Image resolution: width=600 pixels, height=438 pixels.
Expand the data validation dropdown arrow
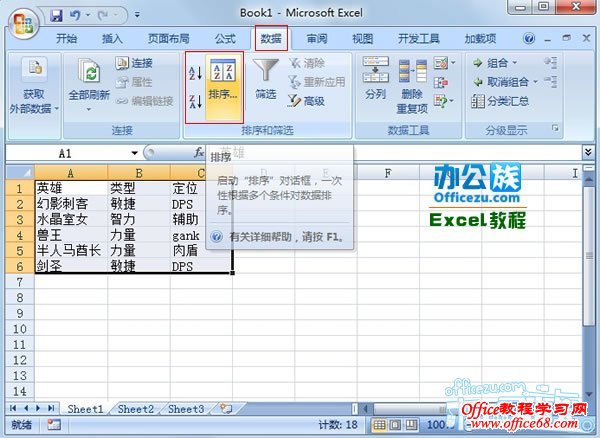(453, 63)
